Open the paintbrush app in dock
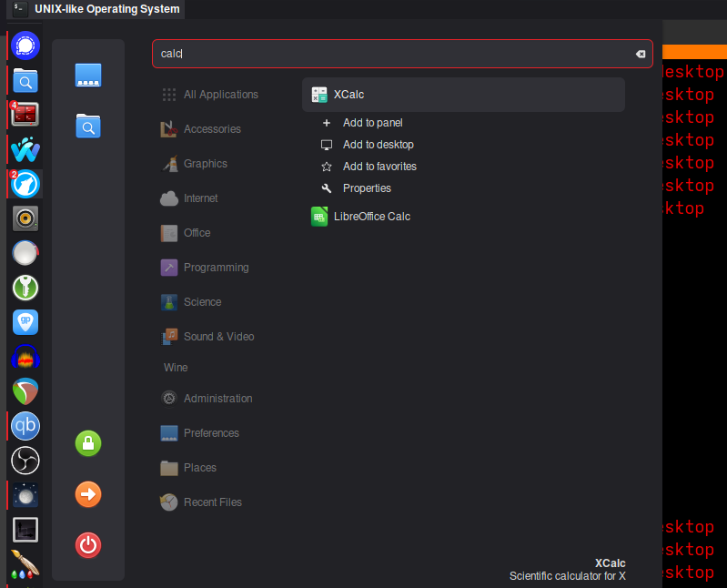 pos(25,564)
